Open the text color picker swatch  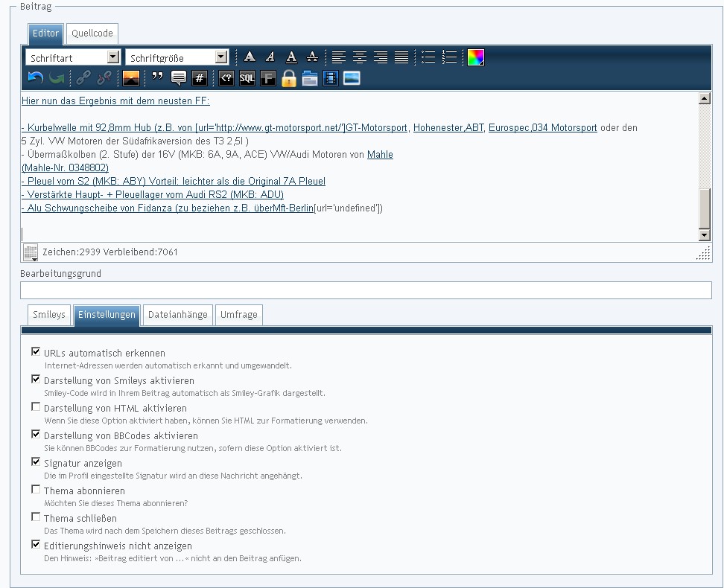[475, 57]
